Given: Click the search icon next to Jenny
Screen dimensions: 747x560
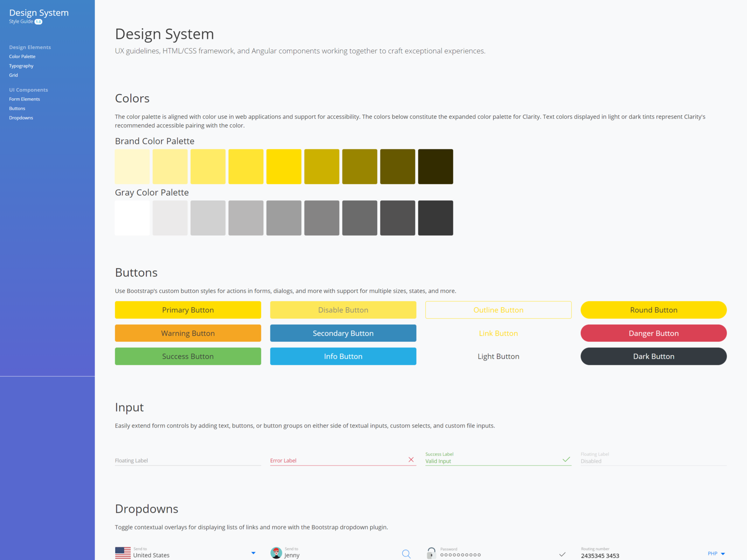Looking at the screenshot, I should click(406, 553).
